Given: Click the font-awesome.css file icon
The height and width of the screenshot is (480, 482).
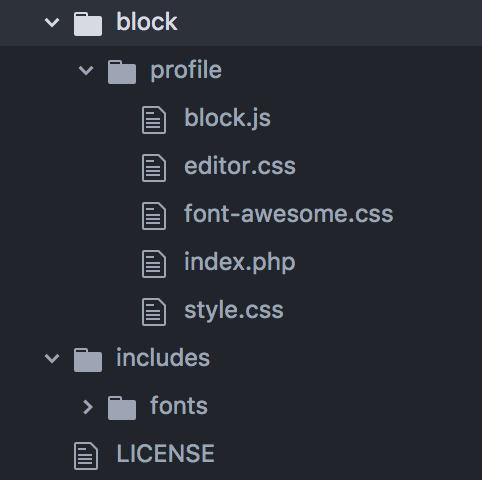Looking at the screenshot, I should tap(154, 216).
